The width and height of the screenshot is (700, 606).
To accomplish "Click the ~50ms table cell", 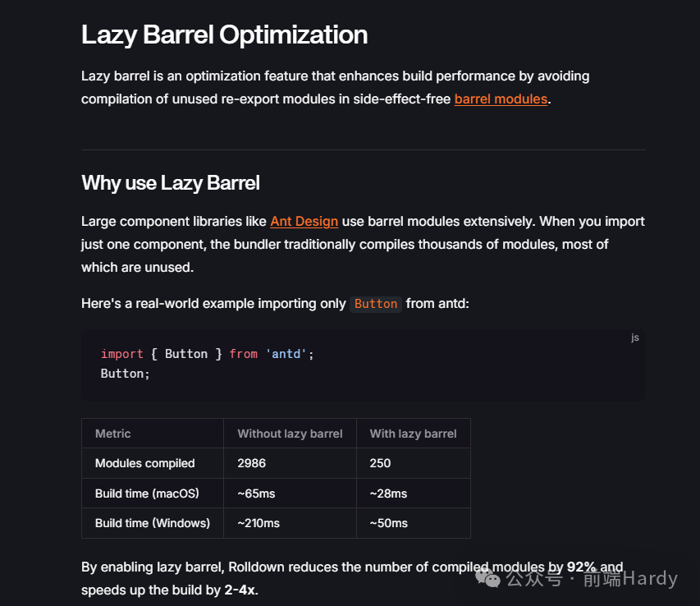I will [x=414, y=523].
